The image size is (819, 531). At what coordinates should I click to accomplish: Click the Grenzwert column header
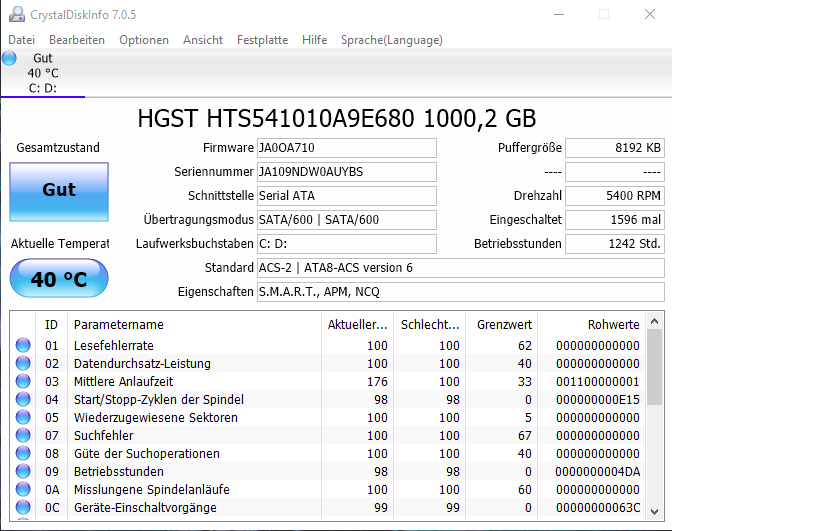pos(501,325)
